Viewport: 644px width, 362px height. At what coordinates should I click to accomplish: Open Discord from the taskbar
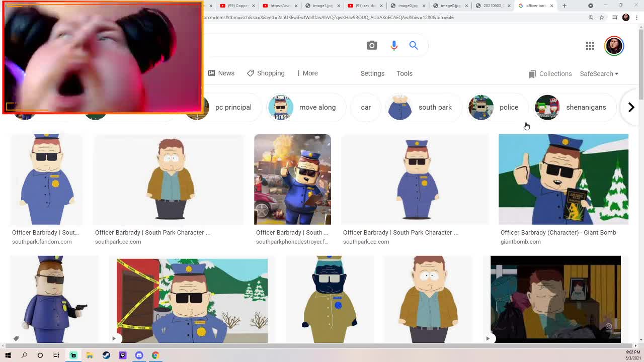click(139, 355)
